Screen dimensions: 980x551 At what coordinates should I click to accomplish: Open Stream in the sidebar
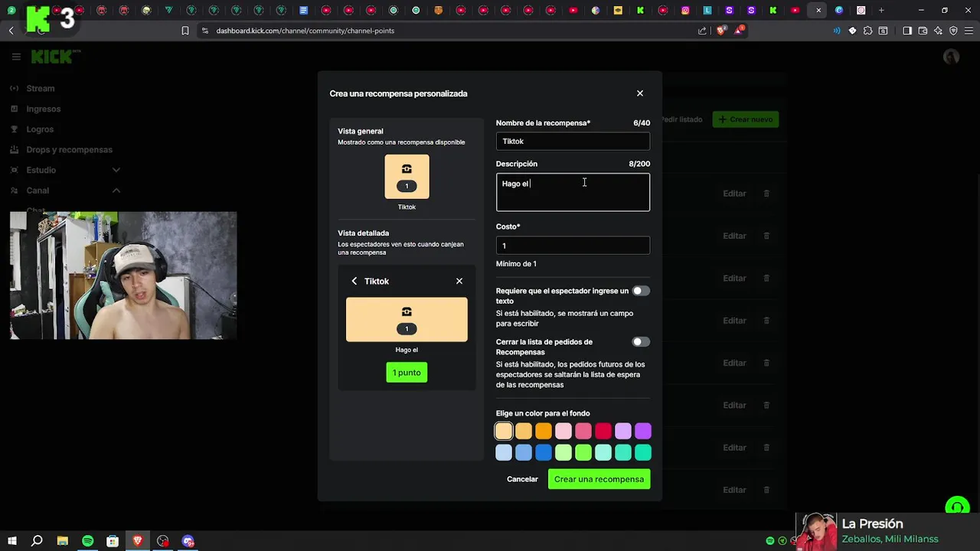point(41,88)
